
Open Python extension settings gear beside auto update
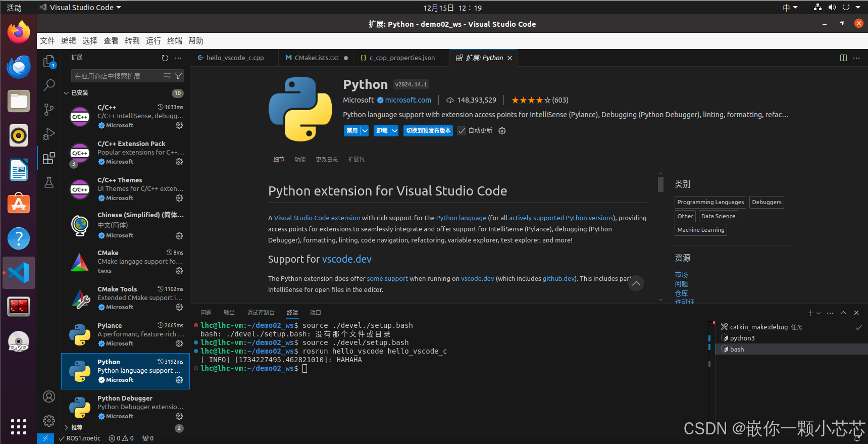[x=502, y=131]
